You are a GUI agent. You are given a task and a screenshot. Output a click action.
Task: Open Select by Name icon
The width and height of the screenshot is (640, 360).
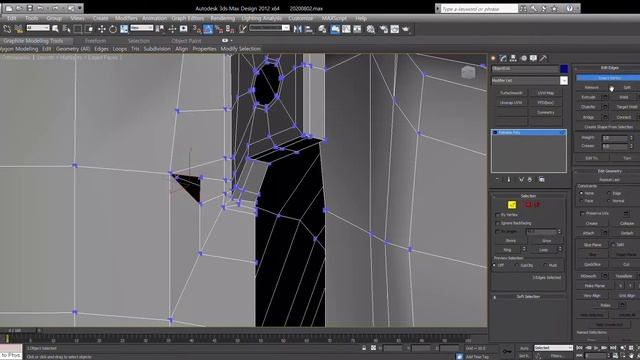[66, 29]
